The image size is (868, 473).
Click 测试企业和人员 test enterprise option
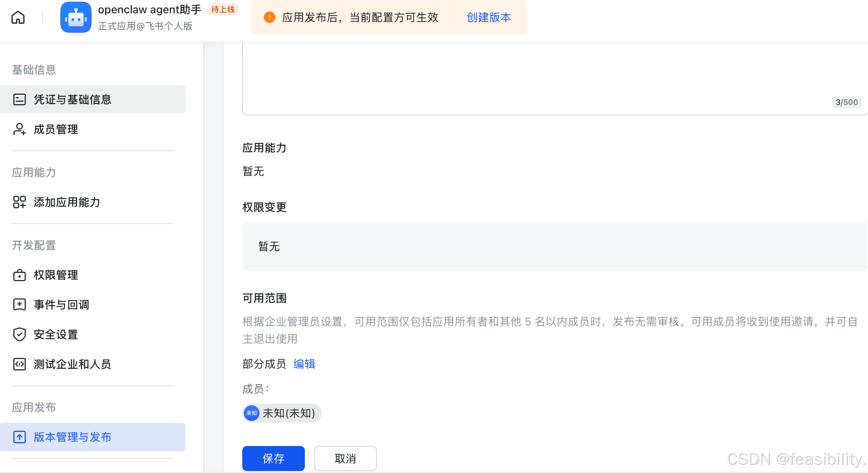(x=72, y=364)
